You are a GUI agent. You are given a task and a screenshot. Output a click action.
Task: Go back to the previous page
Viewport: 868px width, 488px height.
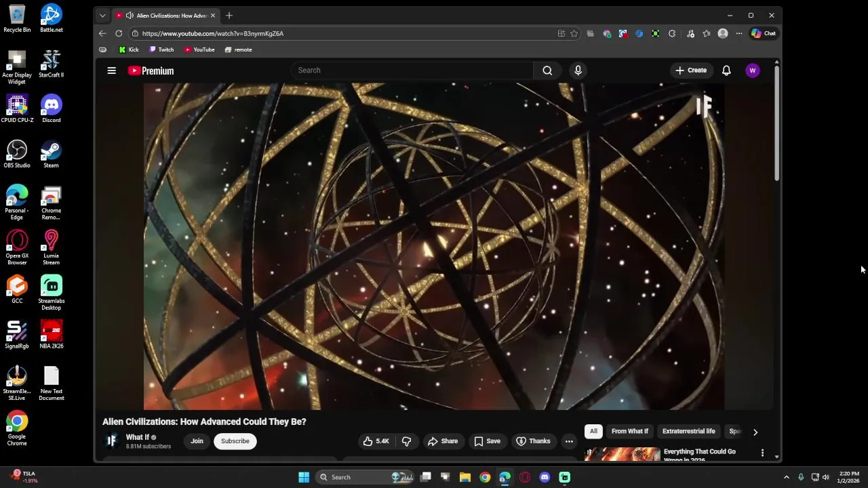coord(102,33)
